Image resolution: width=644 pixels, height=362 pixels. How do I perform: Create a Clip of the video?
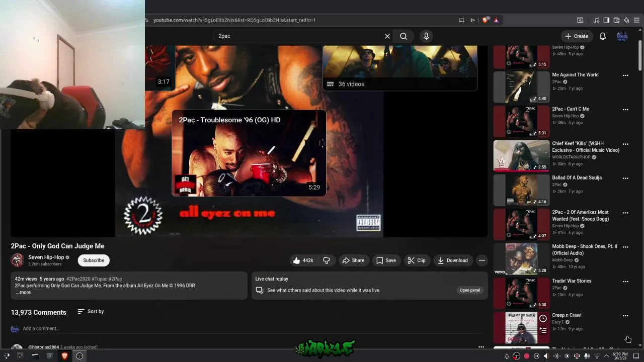click(417, 260)
